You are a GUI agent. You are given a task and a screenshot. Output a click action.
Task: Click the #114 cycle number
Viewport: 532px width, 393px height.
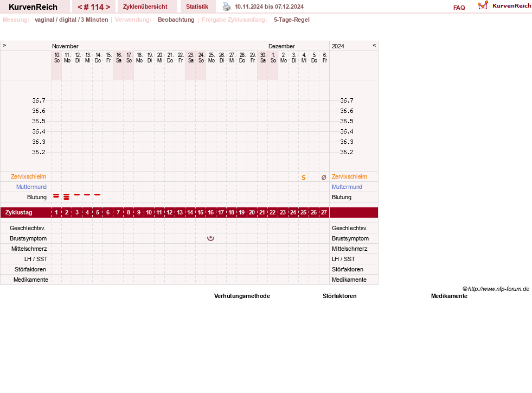[x=94, y=7]
